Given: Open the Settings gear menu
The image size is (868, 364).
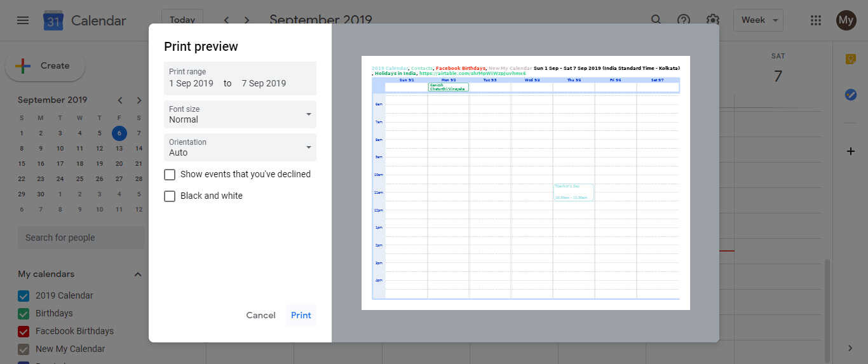Looking at the screenshot, I should 712,20.
